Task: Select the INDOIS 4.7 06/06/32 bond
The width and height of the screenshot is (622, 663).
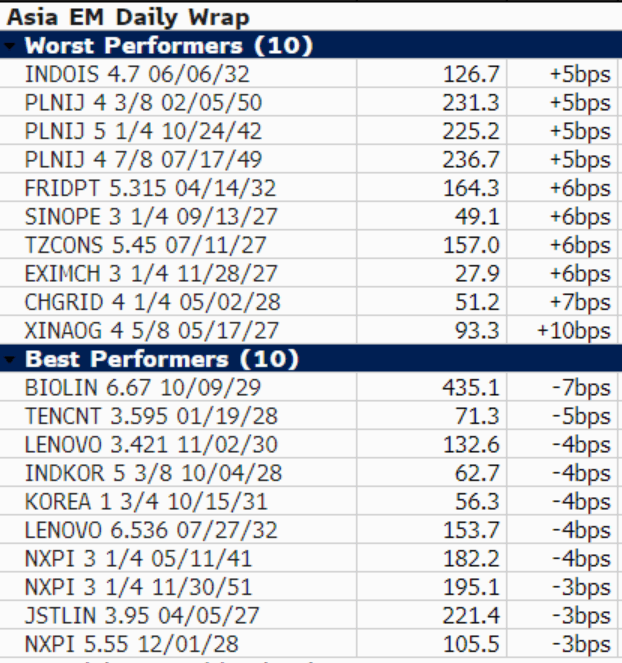Action: (136, 75)
